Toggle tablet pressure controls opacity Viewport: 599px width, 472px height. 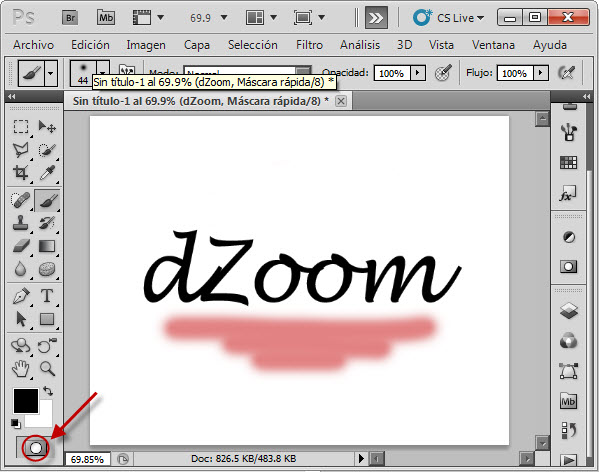pos(443,72)
